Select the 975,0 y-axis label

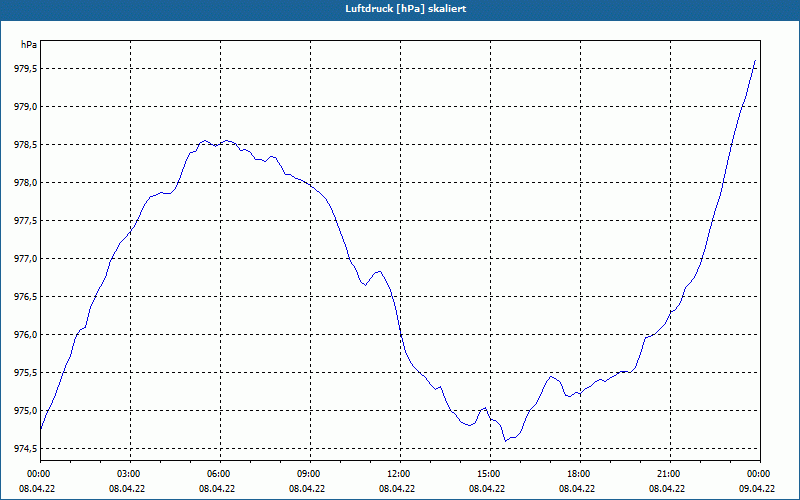[26, 411]
